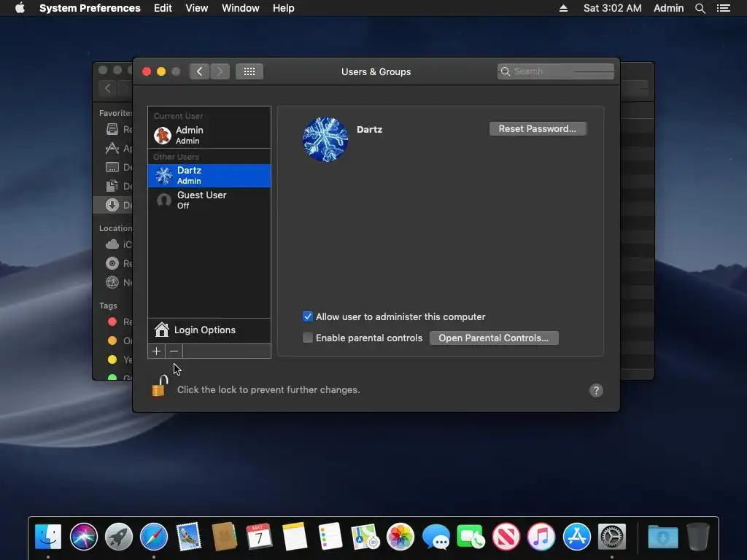Open Calendar from the Dock

pyautogui.click(x=259, y=536)
